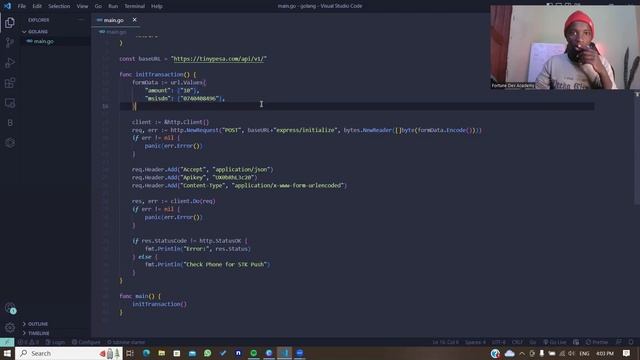Screen dimensions: 640x360
Task: Click the webcam video thumbnail
Action: 565,47
